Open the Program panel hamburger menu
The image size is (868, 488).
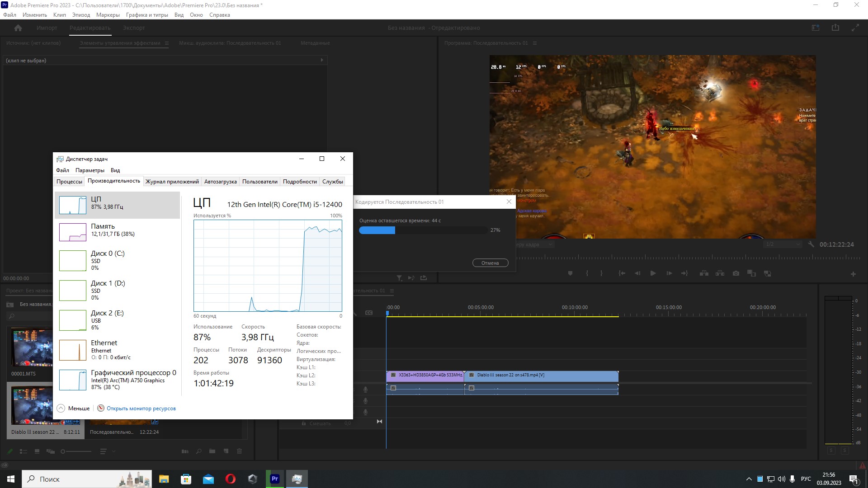coord(535,43)
